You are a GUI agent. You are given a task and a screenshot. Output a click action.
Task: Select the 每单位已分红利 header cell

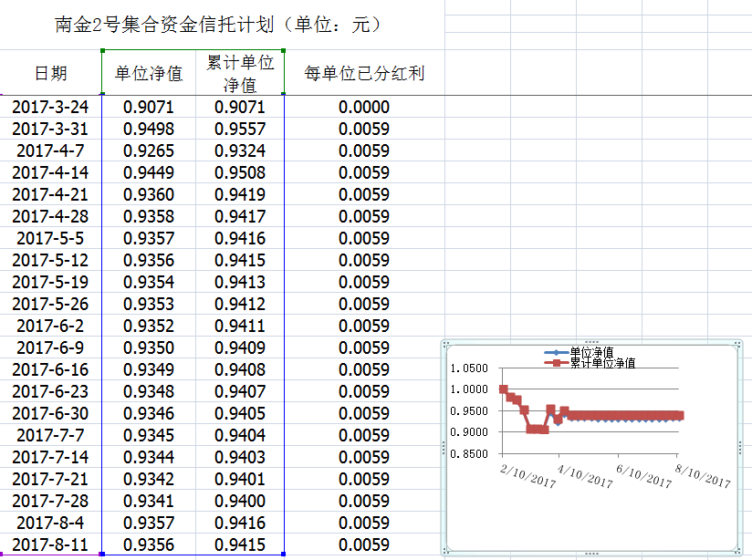(x=364, y=73)
